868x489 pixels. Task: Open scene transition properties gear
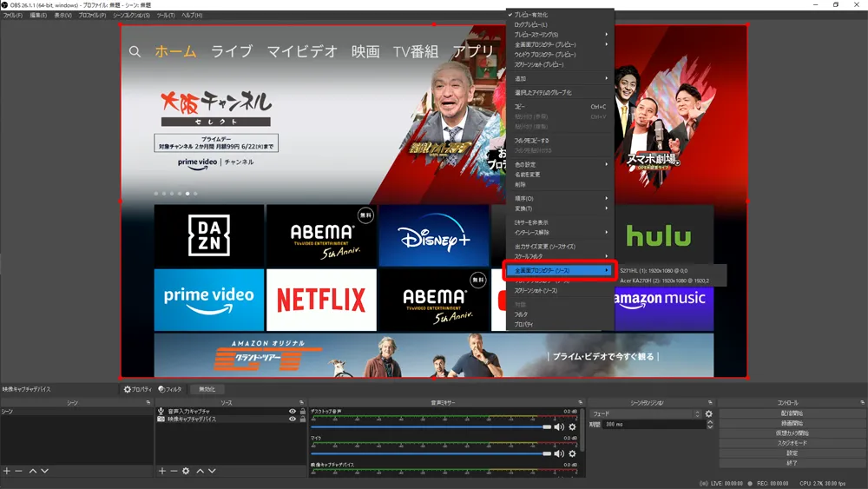tap(708, 413)
